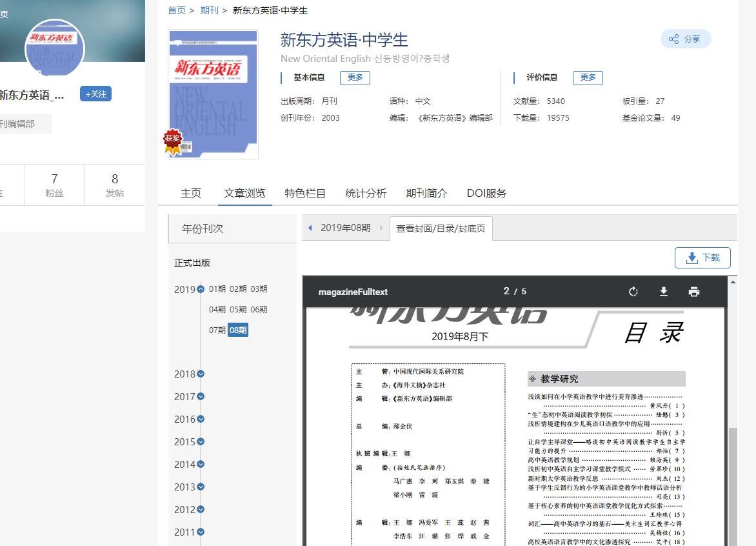Select issue 01期 of 2019

click(217, 289)
